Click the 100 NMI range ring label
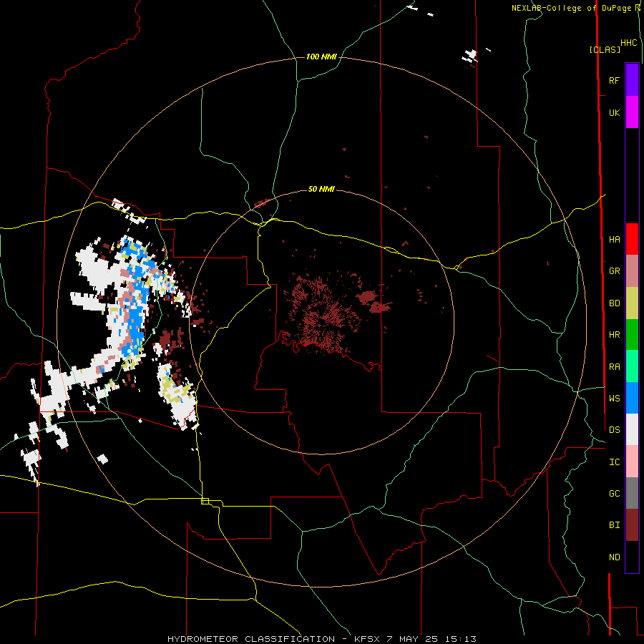The width and height of the screenshot is (644, 644). [x=321, y=57]
